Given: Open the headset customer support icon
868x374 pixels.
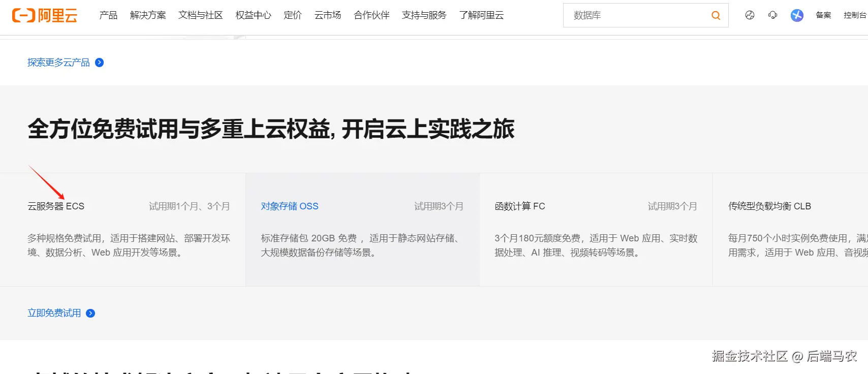Looking at the screenshot, I should coord(772,15).
